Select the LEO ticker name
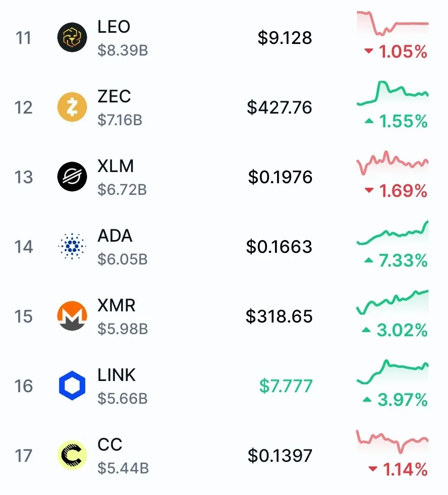The image size is (448, 495). tap(114, 27)
